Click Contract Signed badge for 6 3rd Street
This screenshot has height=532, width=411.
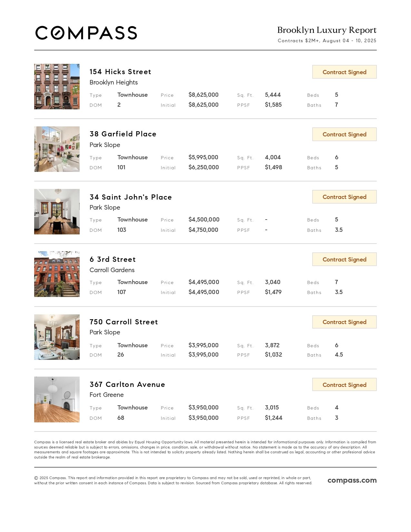(x=344, y=259)
